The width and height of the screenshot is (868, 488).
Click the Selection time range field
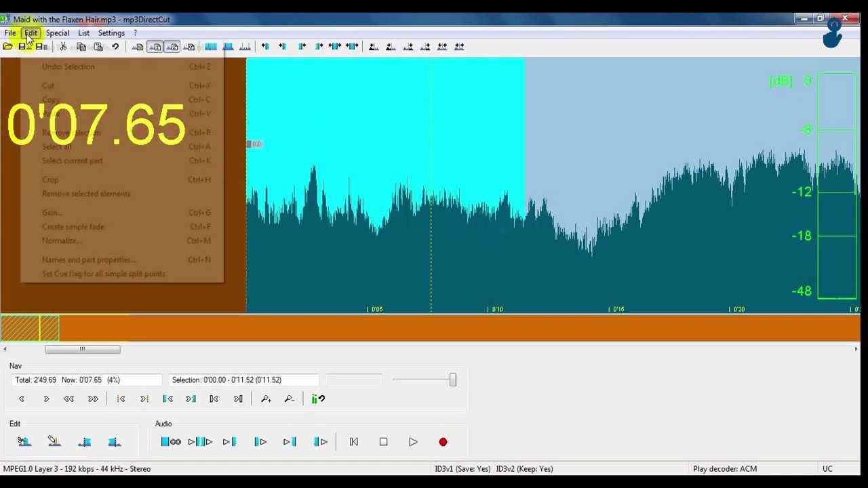tap(243, 380)
